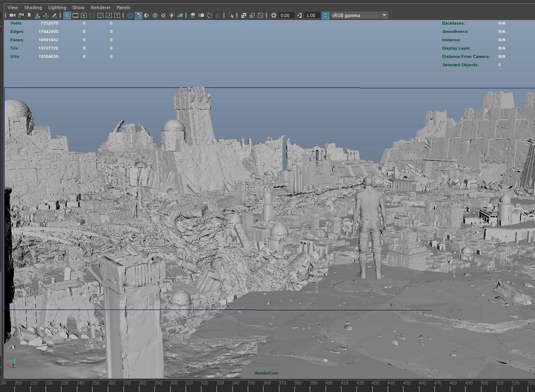Toggle the Grid display button
Screen dimensions: 535x392
[67, 15]
